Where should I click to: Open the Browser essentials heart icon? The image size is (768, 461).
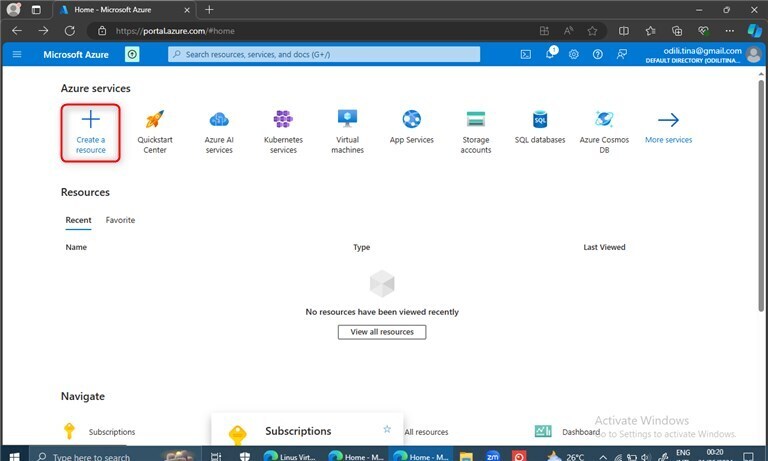coord(703,31)
